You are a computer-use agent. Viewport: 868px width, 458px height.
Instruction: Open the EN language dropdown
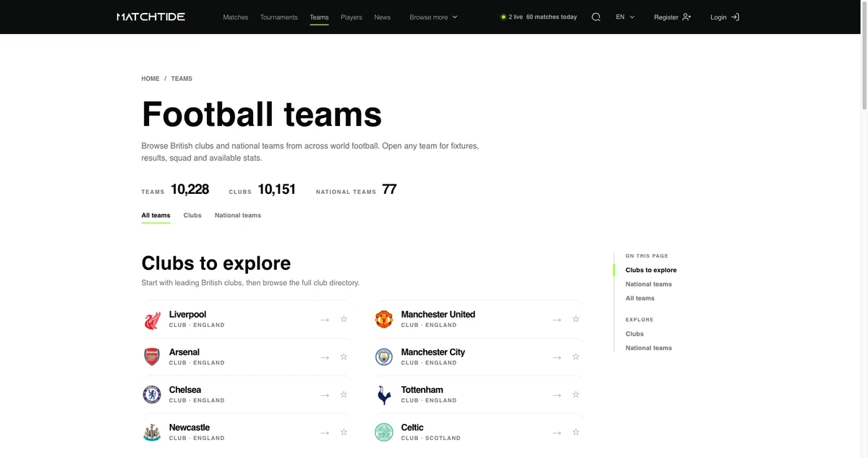pyautogui.click(x=625, y=17)
